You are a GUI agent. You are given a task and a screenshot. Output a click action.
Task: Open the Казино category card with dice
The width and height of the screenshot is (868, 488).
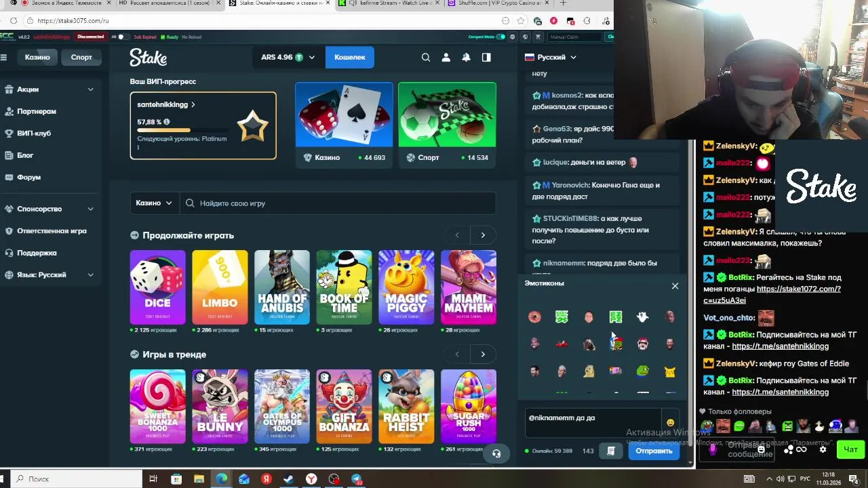click(x=344, y=125)
